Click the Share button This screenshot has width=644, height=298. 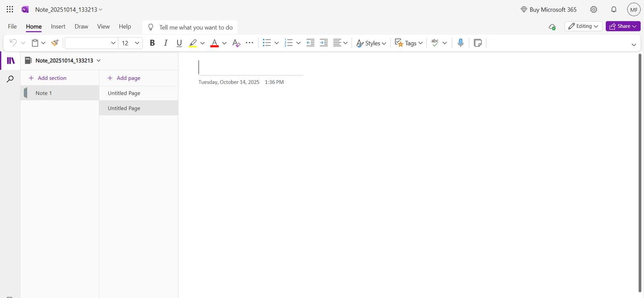coord(622,26)
